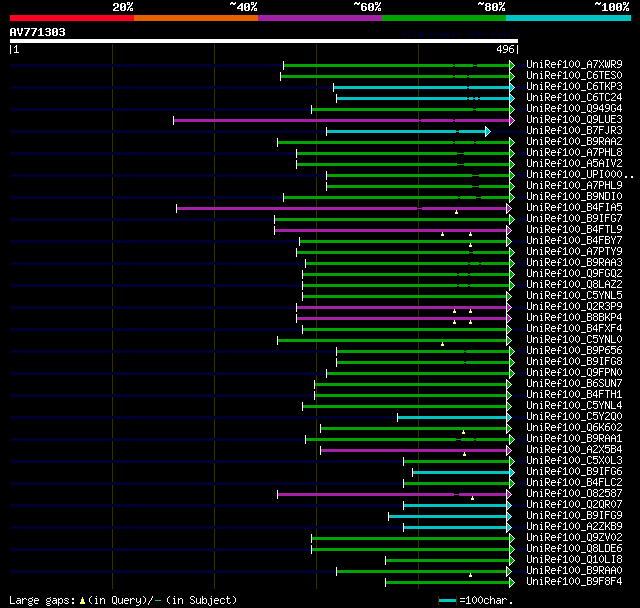Screen dimensions: 640x608
Task: Click the yellow gap marker in the O82587 row
Action: pos(472,498)
